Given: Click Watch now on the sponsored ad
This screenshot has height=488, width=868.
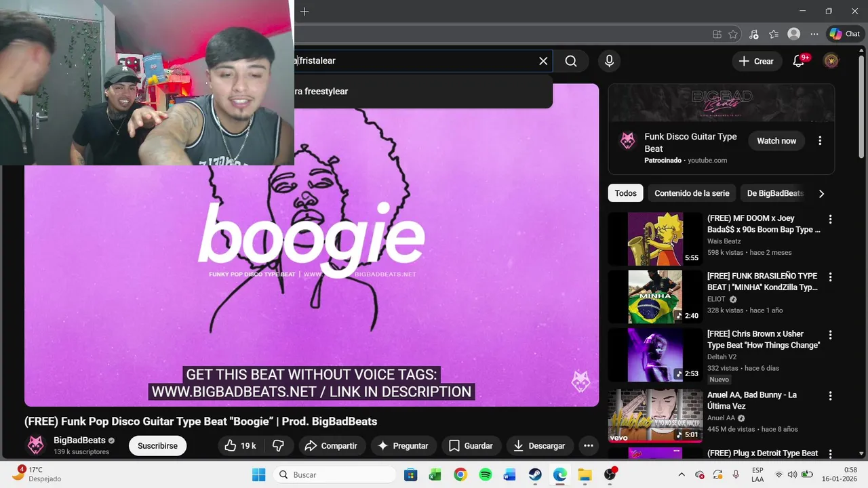Looking at the screenshot, I should tap(776, 141).
